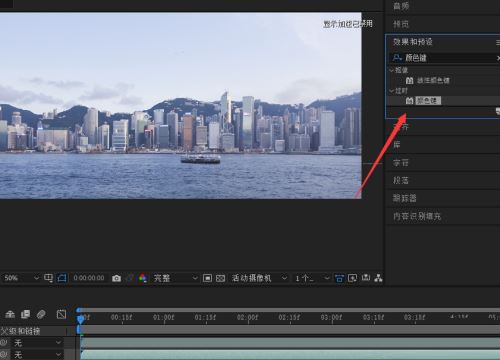500x360 pixels.
Task: Click the 过时 category label
Action: 401,91
